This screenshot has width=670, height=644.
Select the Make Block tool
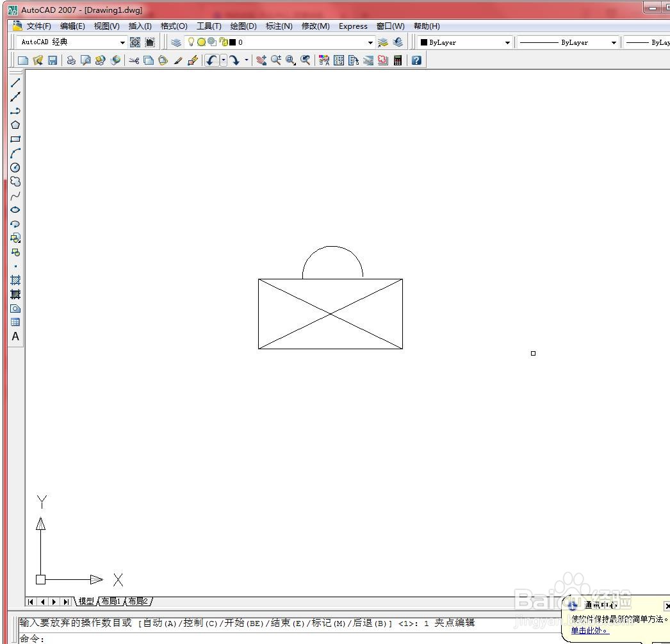(x=15, y=252)
